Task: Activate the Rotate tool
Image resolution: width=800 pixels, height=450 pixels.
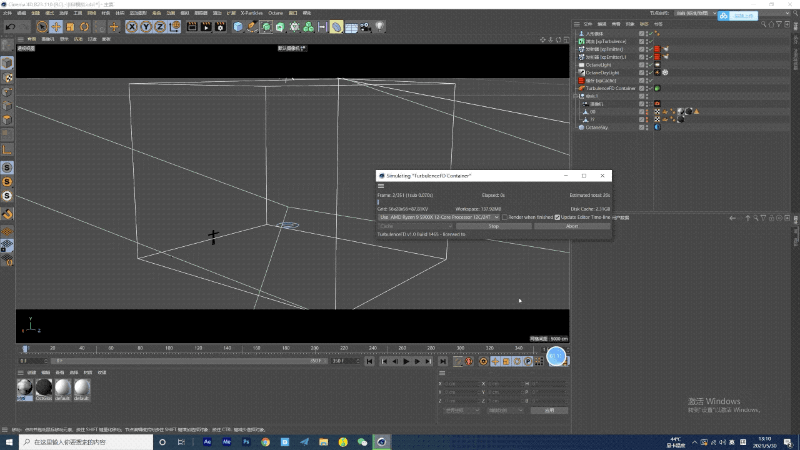Action: point(84,27)
